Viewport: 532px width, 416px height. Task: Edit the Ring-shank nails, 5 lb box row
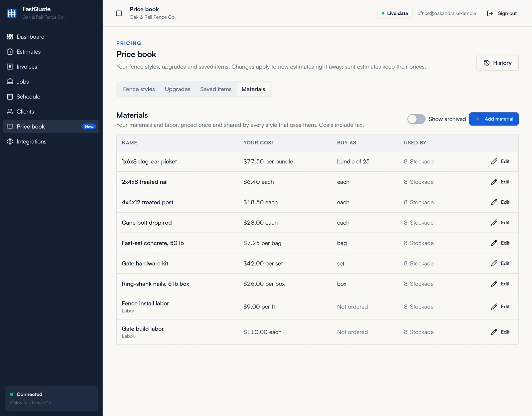500,284
